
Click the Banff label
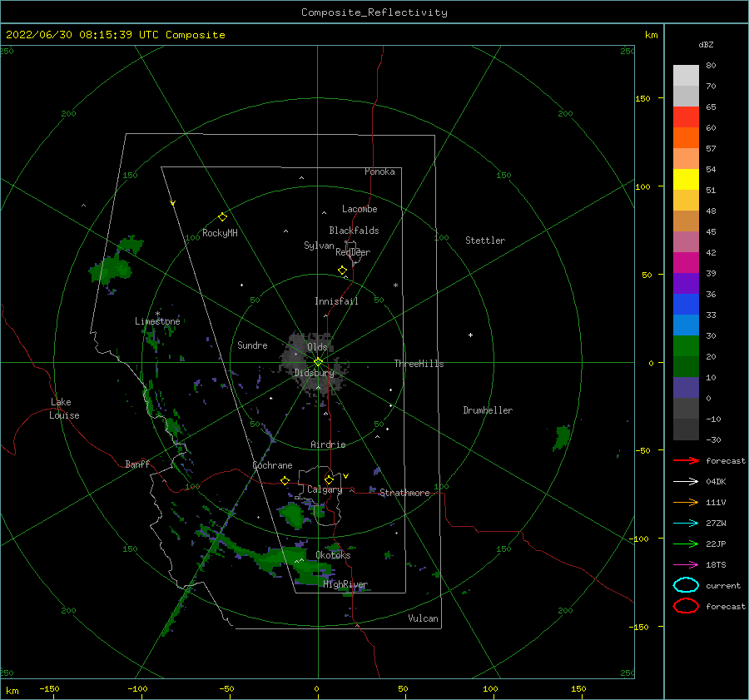coord(137,464)
